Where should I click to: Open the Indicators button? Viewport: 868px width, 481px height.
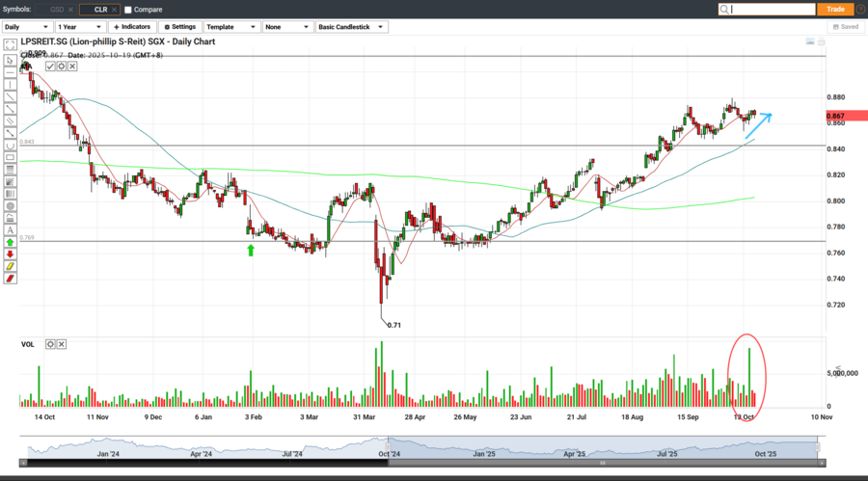[x=132, y=27]
